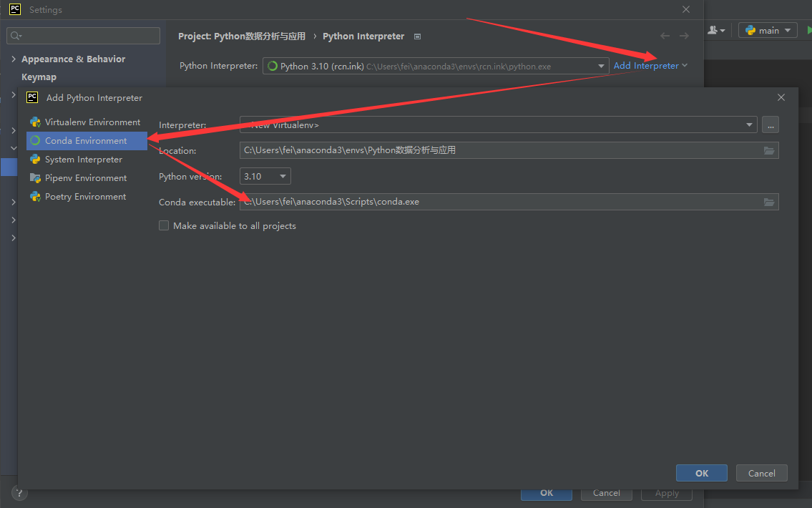Open Settings help question mark icon
The height and width of the screenshot is (508, 812).
[19, 494]
